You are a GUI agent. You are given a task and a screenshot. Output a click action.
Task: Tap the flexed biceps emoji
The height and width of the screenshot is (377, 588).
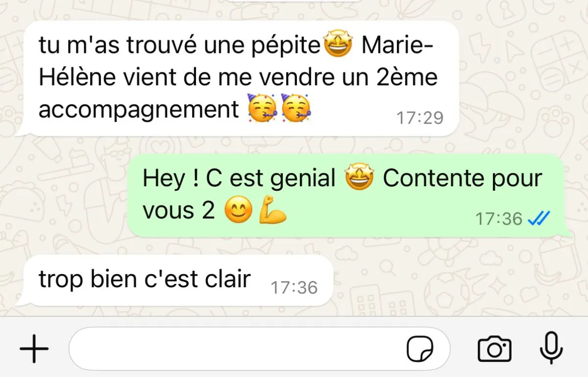pos(272,210)
